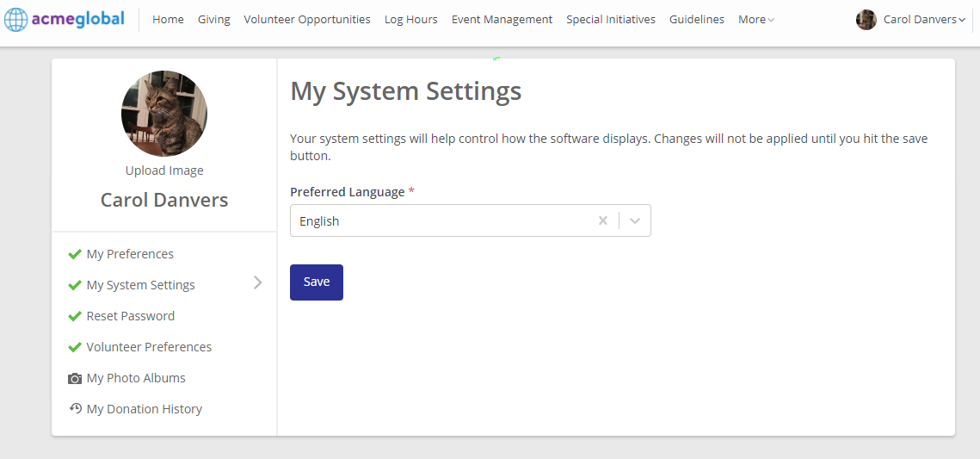The height and width of the screenshot is (459, 980).
Task: Open Reset Password in the sidebar
Action: click(131, 316)
